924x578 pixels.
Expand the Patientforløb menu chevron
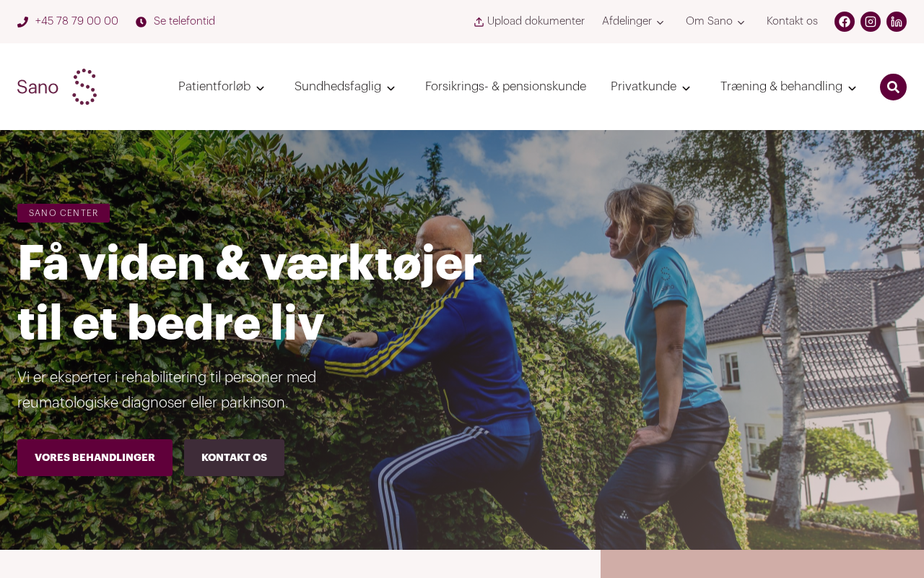(261, 87)
